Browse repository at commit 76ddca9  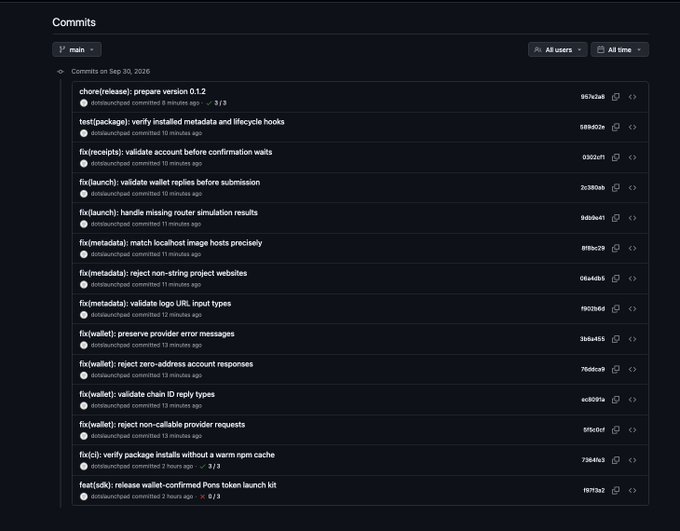[632, 369]
